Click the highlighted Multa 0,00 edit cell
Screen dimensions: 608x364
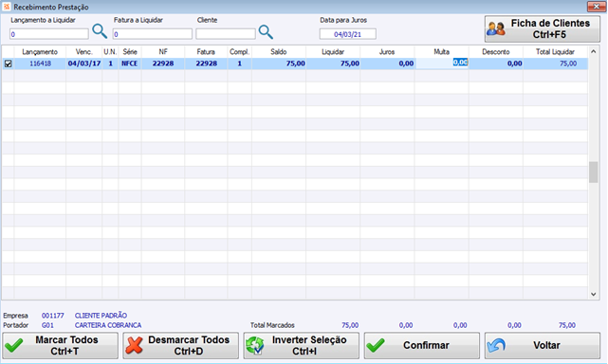point(442,63)
